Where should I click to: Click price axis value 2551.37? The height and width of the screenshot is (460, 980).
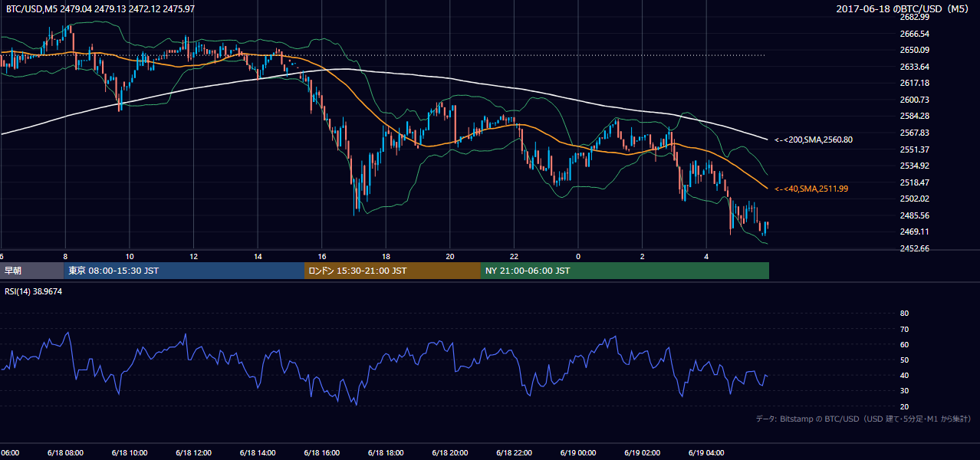point(915,149)
